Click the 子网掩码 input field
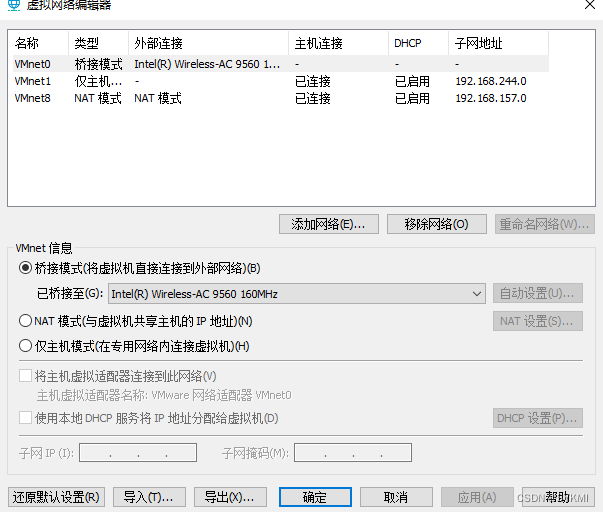The image size is (603, 512). pos(353,452)
